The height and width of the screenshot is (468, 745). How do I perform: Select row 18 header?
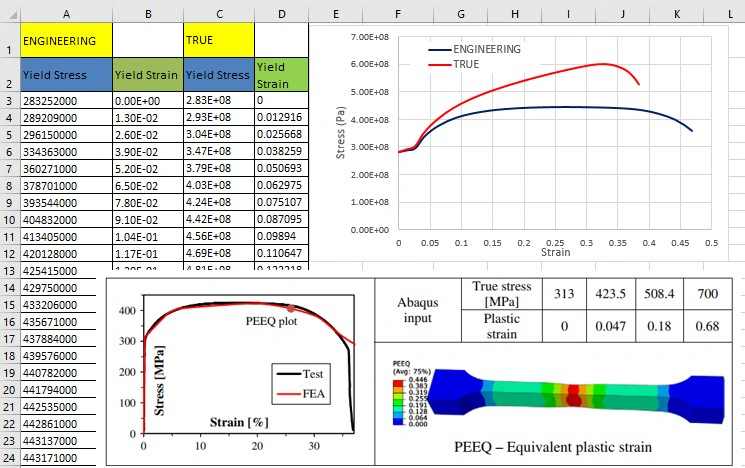[x=10, y=356]
